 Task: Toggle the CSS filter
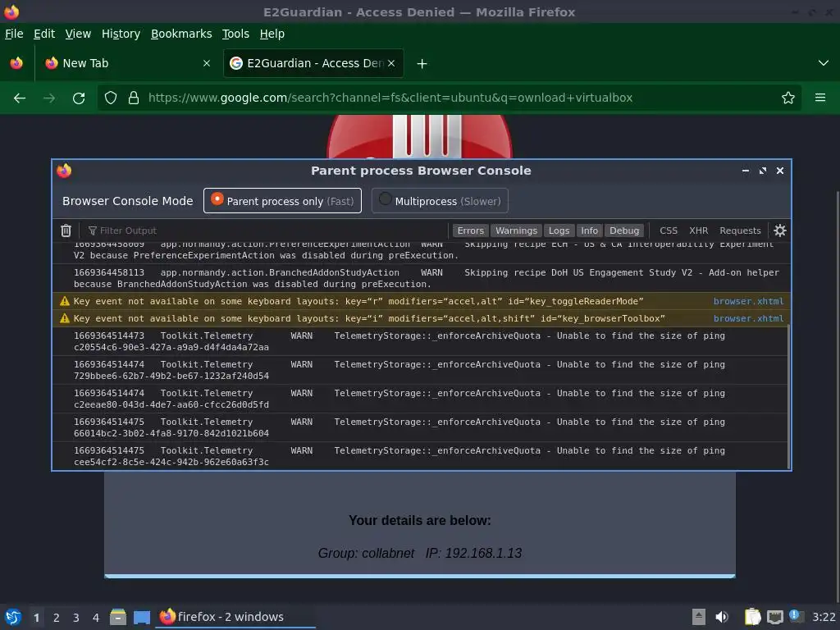669,231
